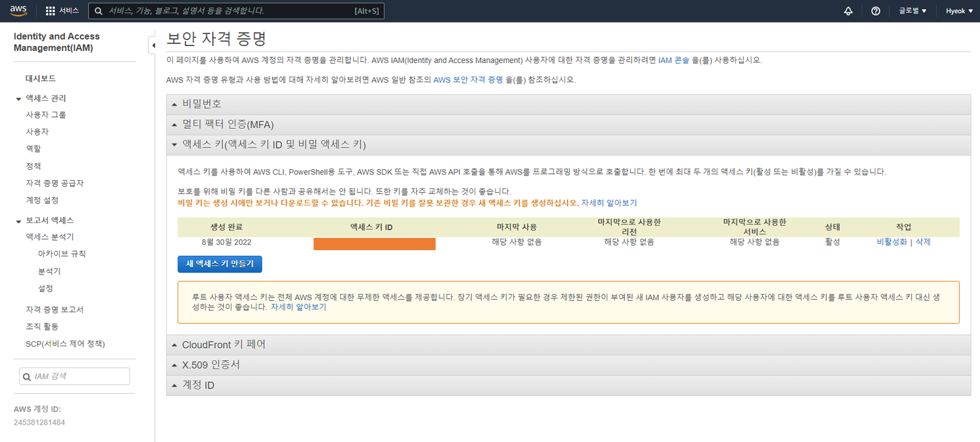Click the 생성 완료 column header
The width and height of the screenshot is (980, 442).
pyautogui.click(x=226, y=227)
